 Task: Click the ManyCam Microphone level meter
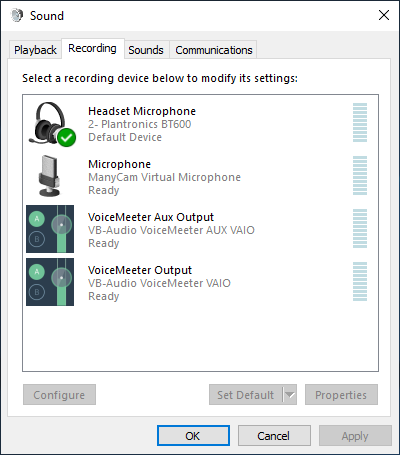(x=360, y=175)
